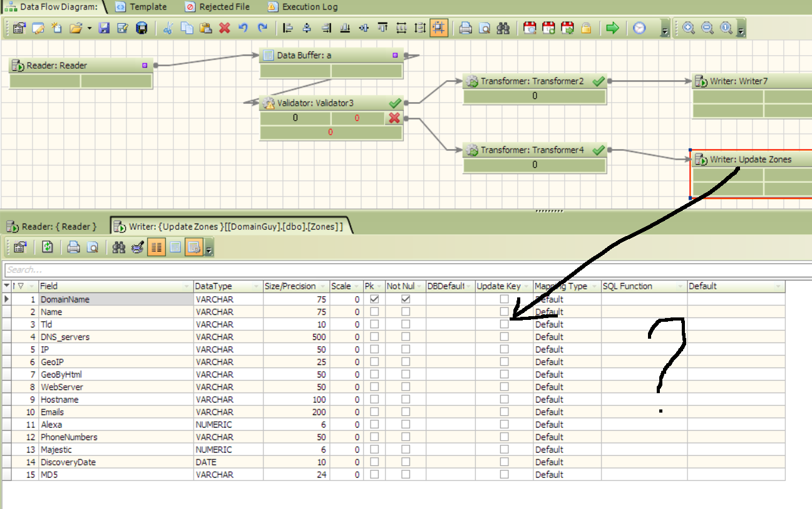Click the Mapping Type cell for DomainName

(x=567, y=299)
